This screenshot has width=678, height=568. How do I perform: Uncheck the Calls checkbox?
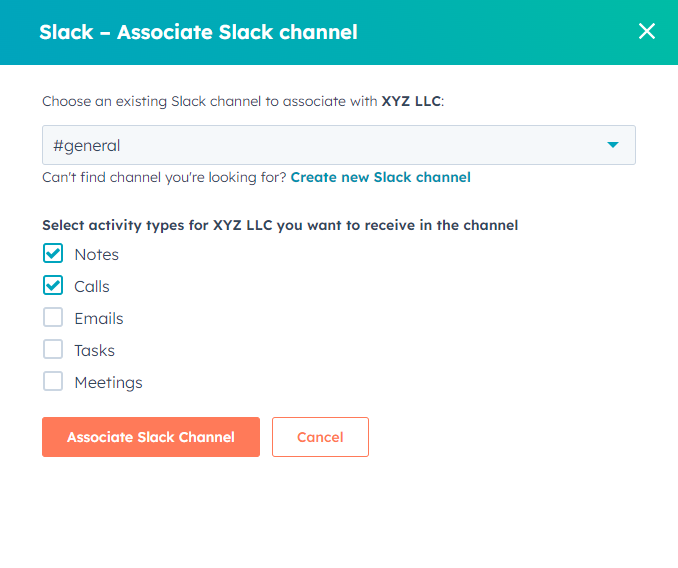[53, 286]
